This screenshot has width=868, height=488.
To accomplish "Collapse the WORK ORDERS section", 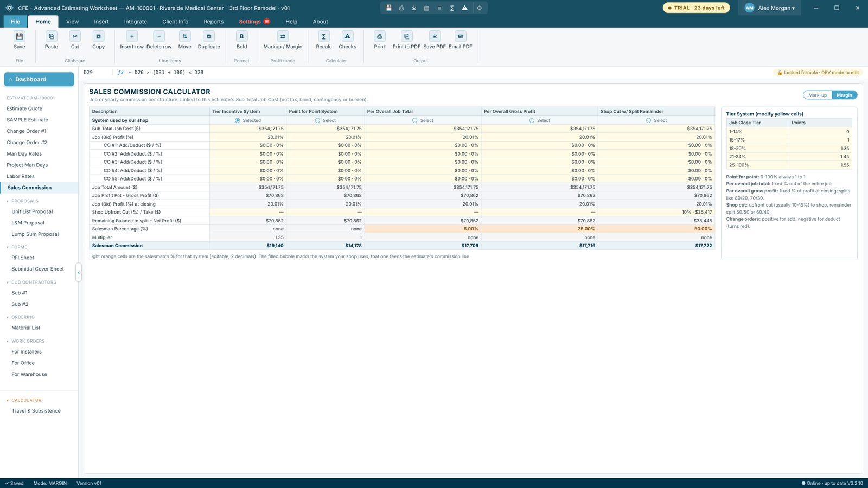I will pyautogui.click(x=8, y=341).
